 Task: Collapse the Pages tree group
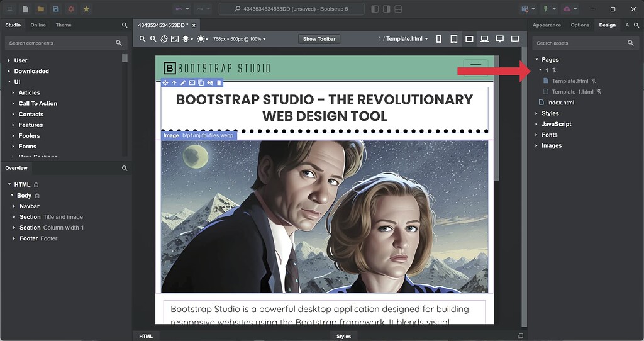pos(537,60)
